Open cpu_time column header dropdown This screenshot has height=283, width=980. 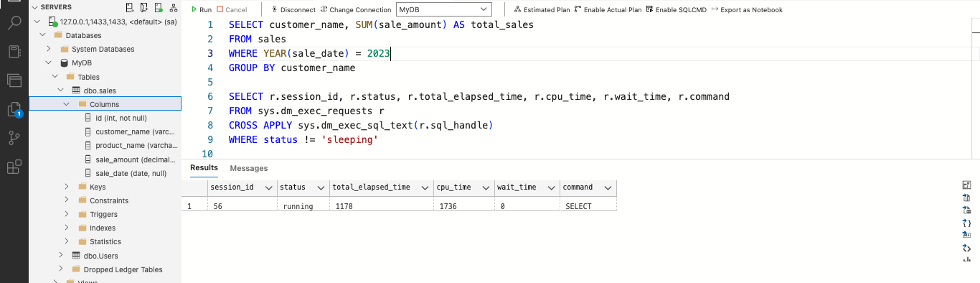(x=486, y=187)
